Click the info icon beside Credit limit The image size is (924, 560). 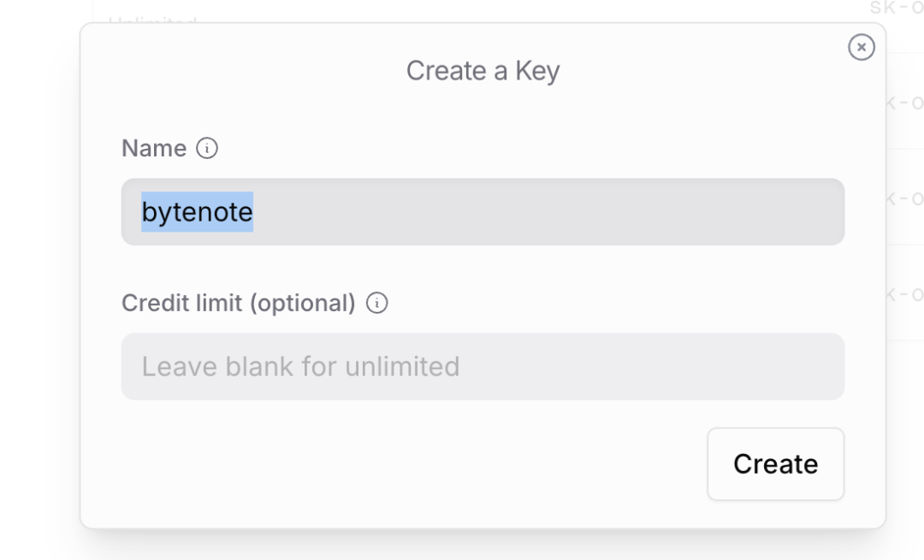tap(377, 304)
